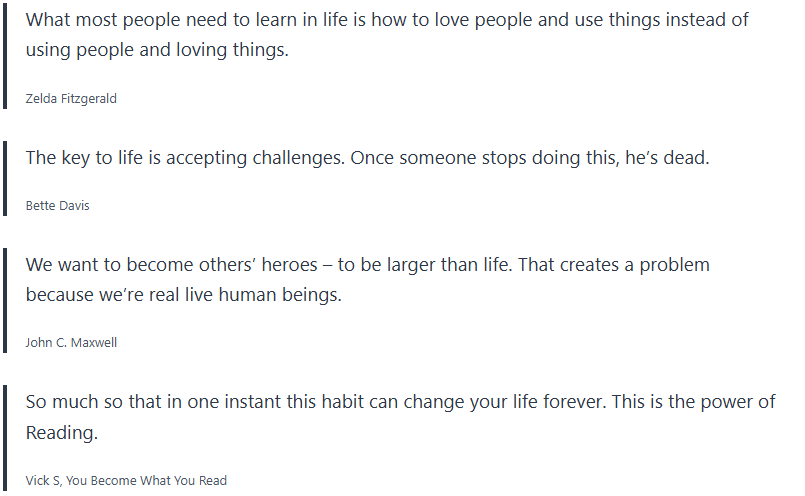Click the Zelda Fitzgerald author attribution
805x496 pixels.
[x=78, y=98]
